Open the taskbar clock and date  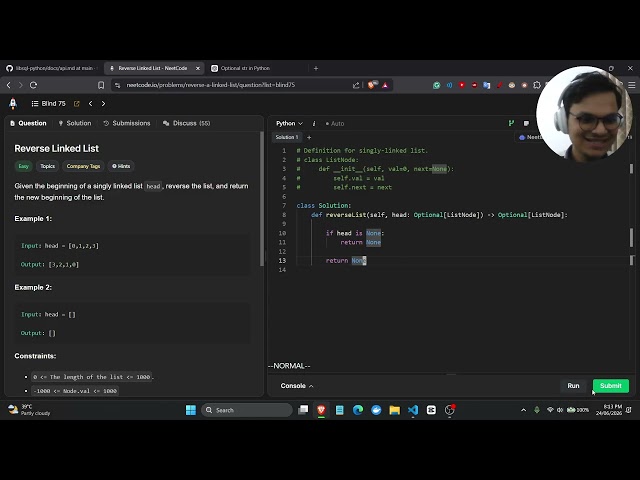[609, 410]
